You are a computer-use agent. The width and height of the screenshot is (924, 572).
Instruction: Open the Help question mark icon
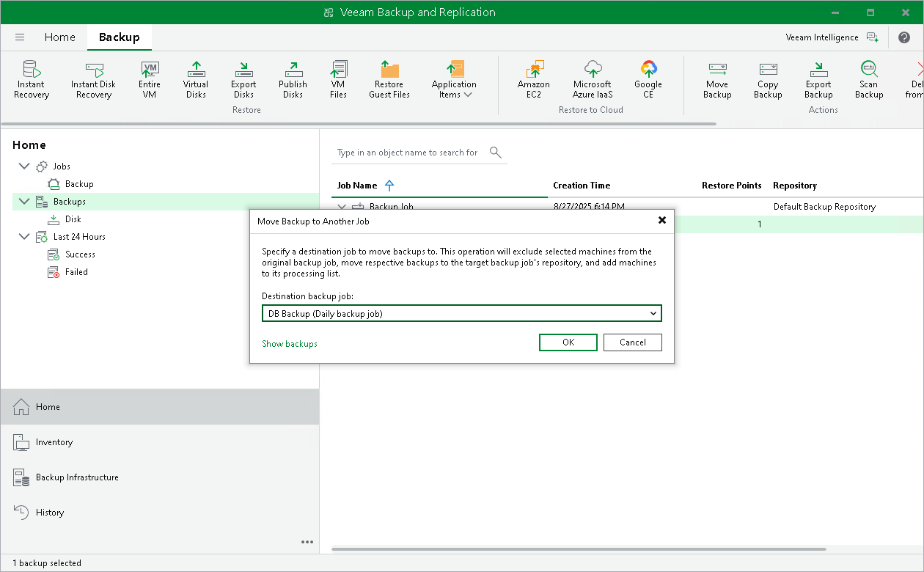tap(904, 37)
